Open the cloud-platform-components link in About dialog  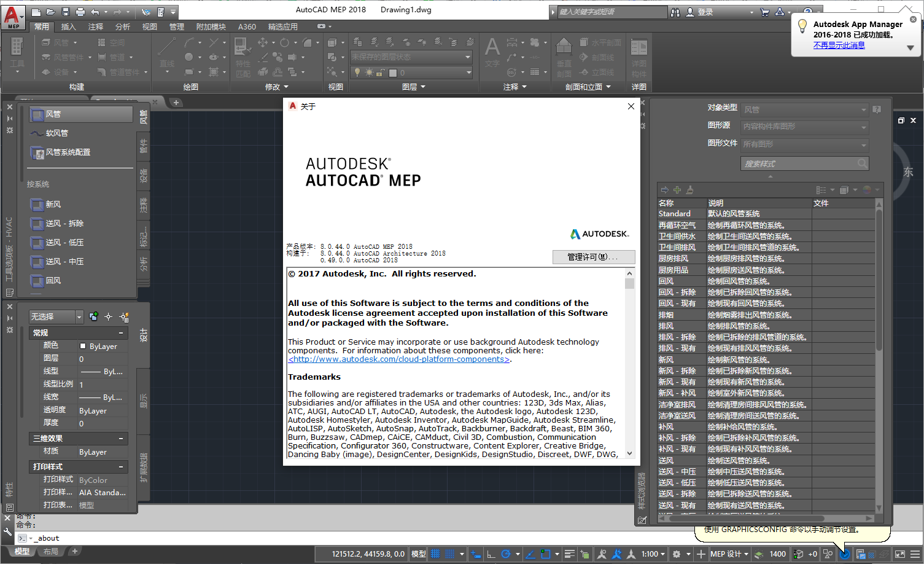point(398,359)
